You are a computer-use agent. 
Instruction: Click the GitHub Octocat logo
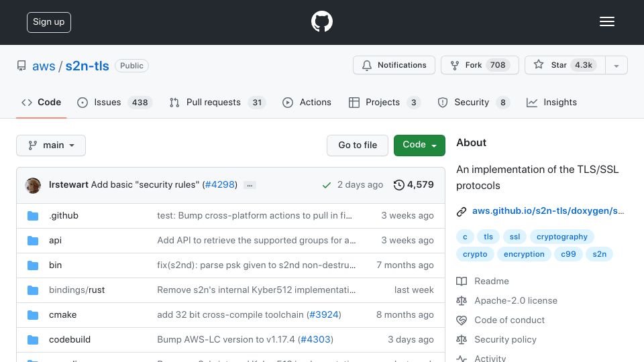321,21
